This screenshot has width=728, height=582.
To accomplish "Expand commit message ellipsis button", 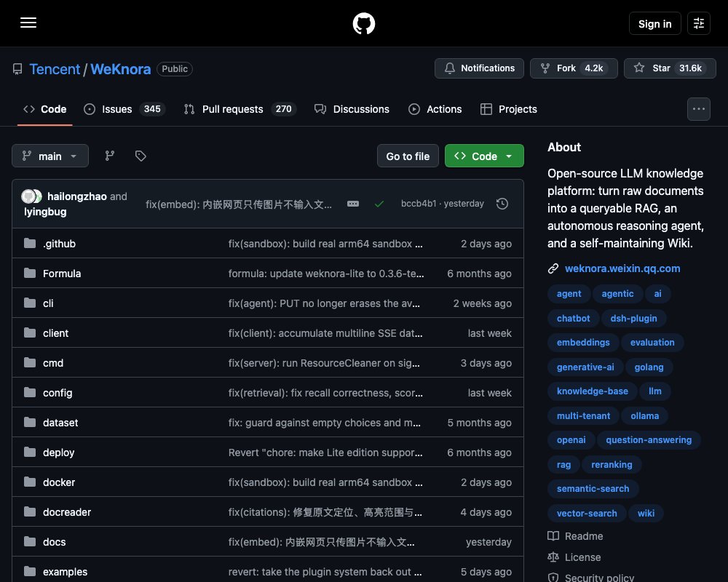I will (x=353, y=204).
